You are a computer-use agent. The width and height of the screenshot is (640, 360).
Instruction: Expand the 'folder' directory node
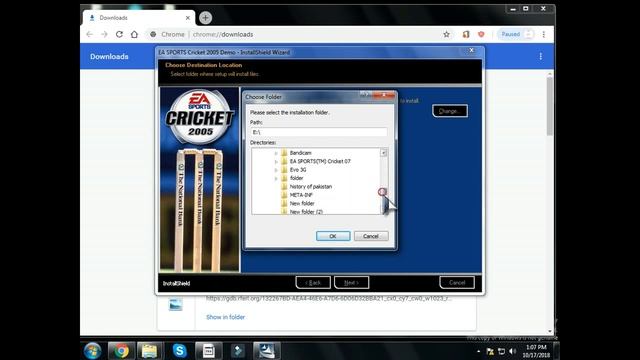coord(276,178)
